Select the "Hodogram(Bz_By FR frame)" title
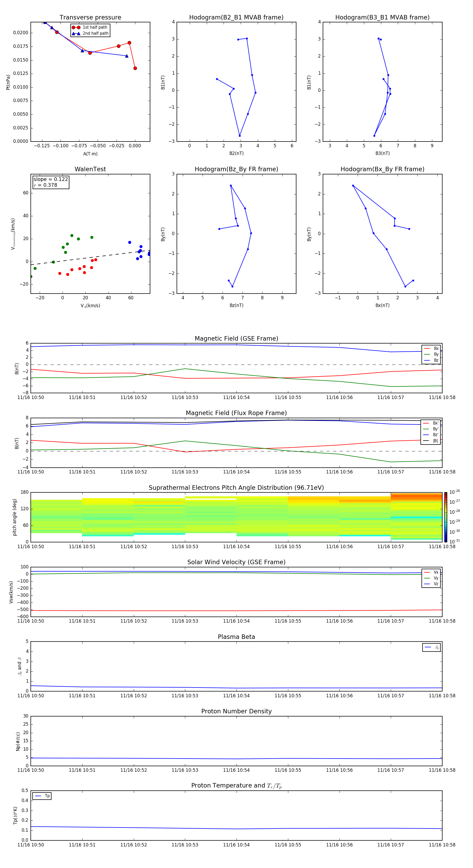 tap(236, 169)
